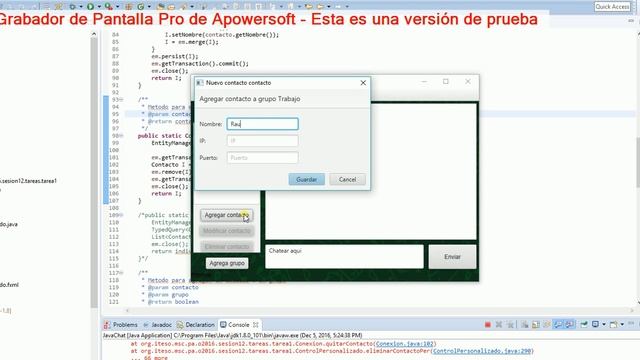Clear the Console output
This screenshot has width=640, height=360.
coord(524,324)
